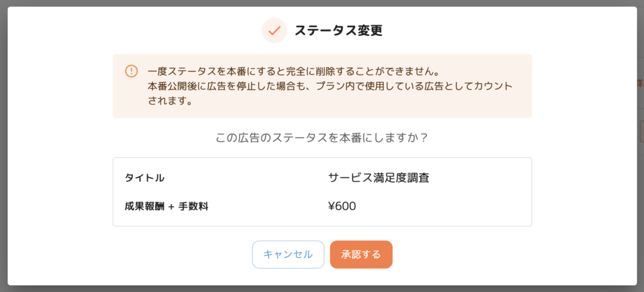Click the ¥600 amount value

[342, 206]
